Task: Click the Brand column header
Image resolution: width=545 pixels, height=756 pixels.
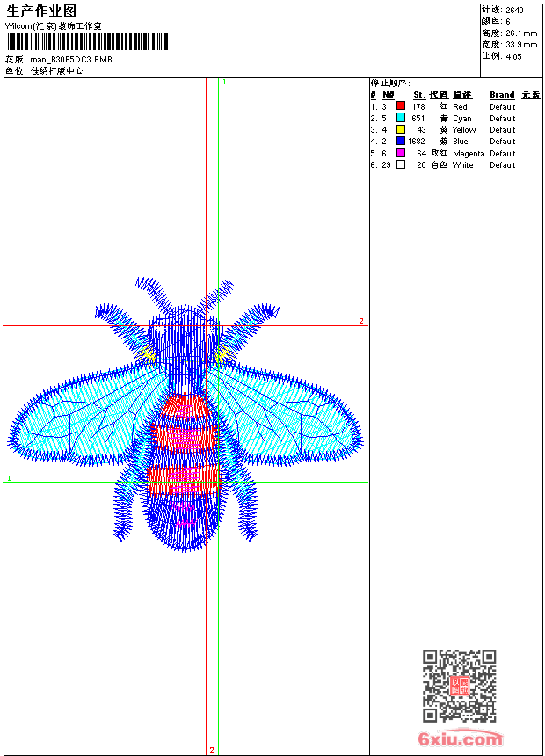Action: 502,95
